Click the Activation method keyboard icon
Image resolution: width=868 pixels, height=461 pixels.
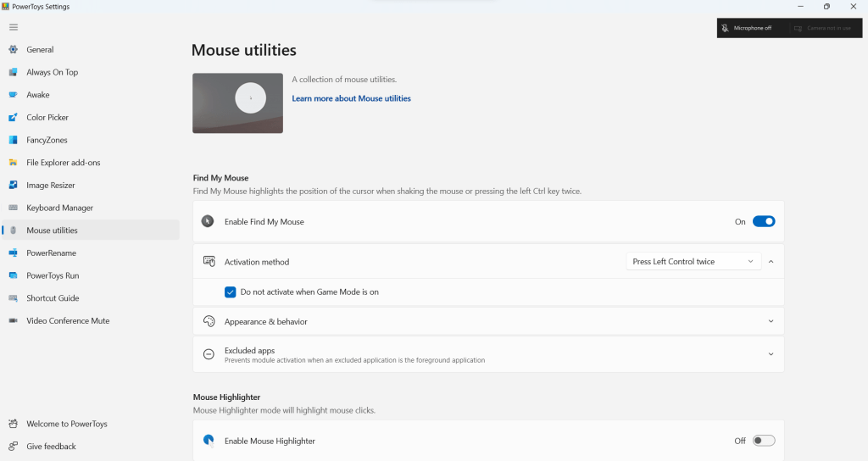(209, 261)
